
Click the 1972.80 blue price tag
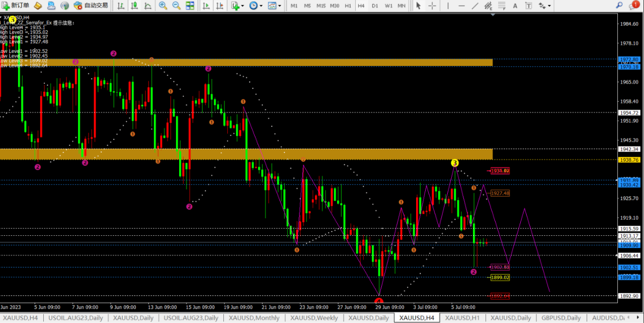[629, 59]
